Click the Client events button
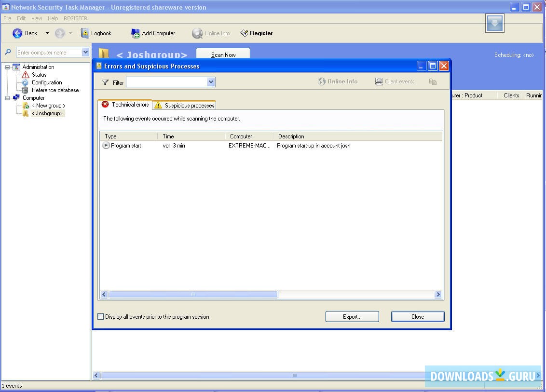This screenshot has height=392, width=546. [395, 81]
